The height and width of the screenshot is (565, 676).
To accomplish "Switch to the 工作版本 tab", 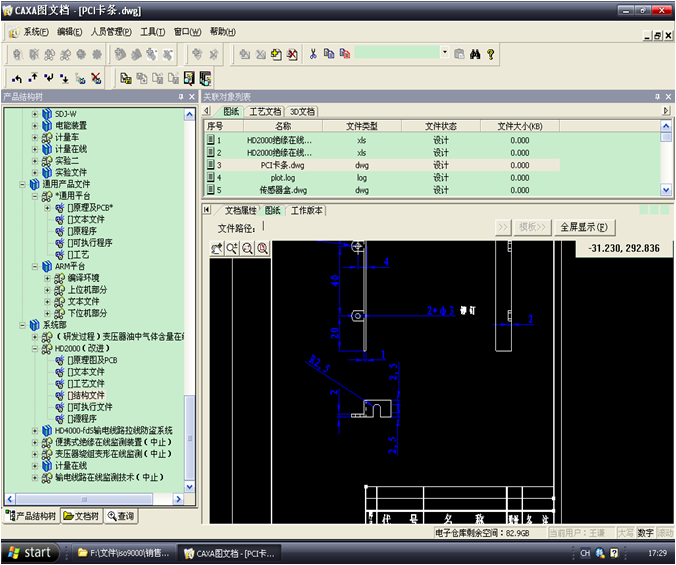I will [x=306, y=211].
